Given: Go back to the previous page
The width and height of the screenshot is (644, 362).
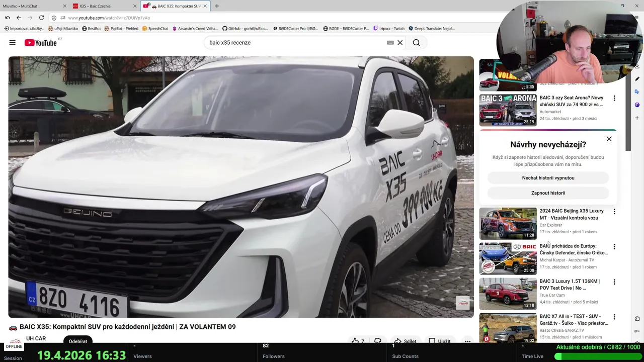Looking at the screenshot, I should (19, 18).
